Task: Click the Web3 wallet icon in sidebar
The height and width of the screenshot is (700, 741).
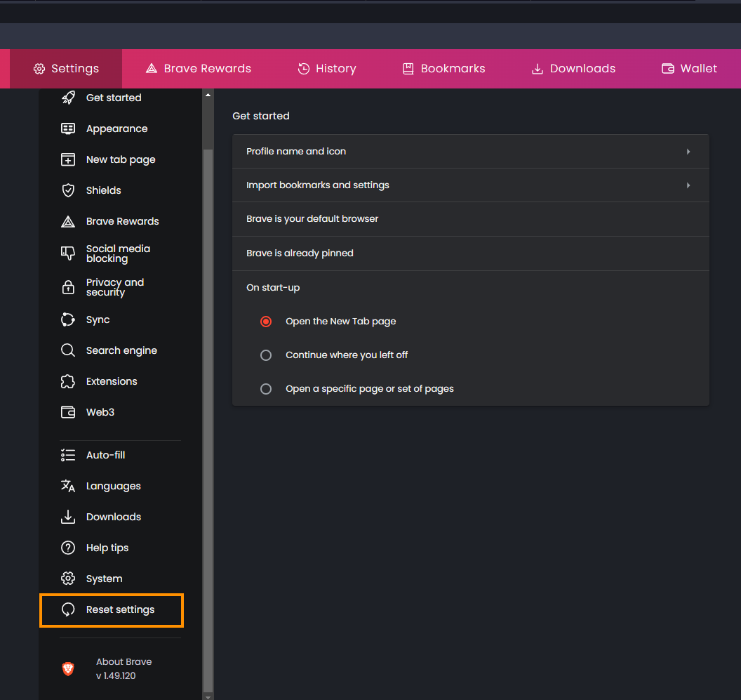Action: pos(68,412)
